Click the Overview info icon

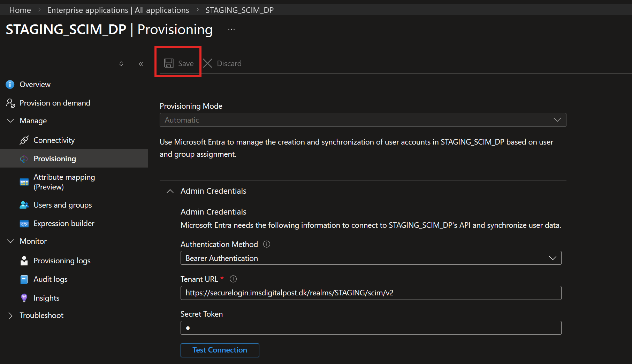[10, 84]
